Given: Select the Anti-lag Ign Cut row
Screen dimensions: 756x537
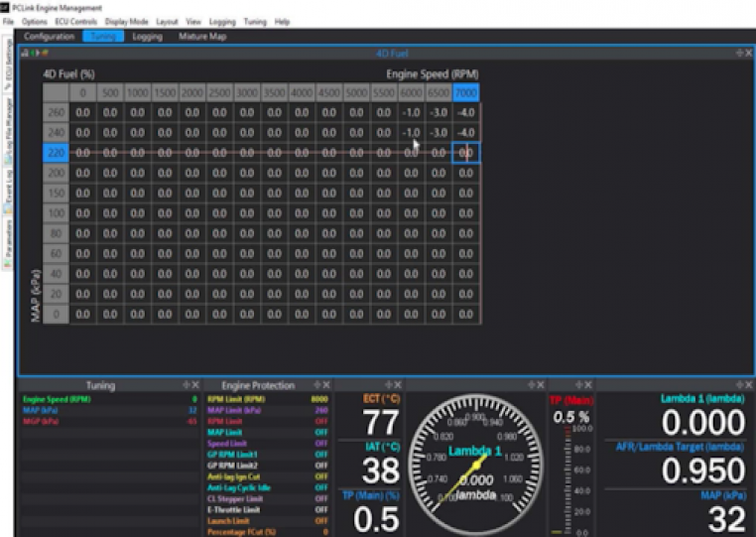Looking at the screenshot, I should tap(268, 476).
